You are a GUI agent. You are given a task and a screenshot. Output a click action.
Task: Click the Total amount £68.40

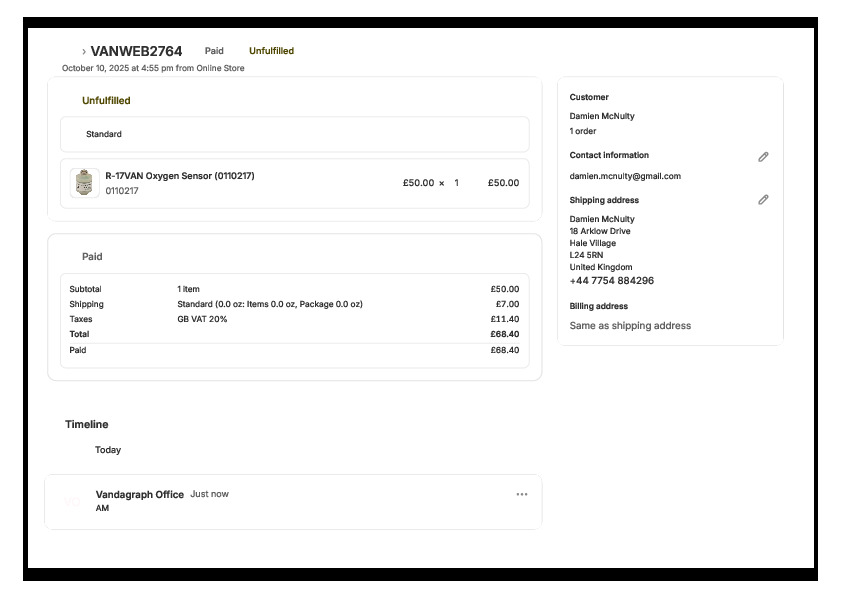tap(504, 334)
